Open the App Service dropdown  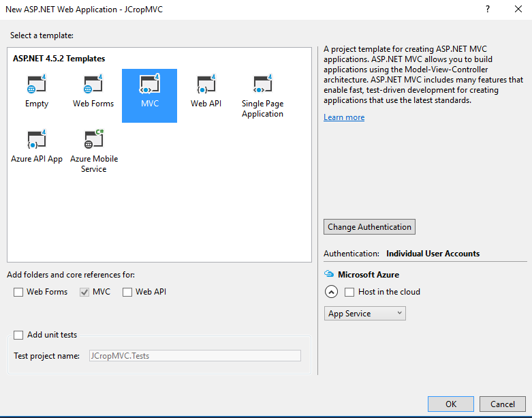[364, 314]
